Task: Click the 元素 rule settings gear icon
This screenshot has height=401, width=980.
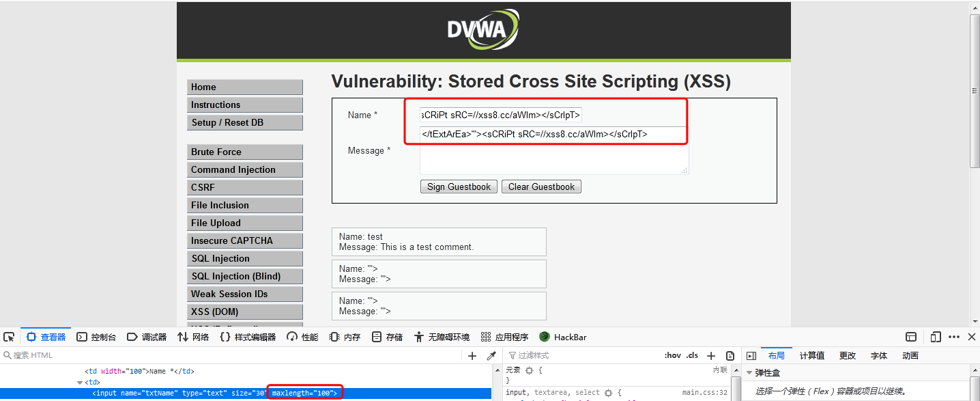Action: 529,370
